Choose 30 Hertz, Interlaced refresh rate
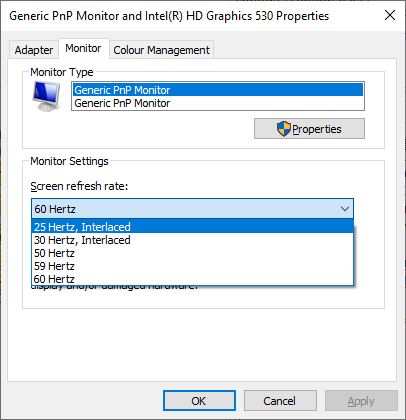 (x=192, y=240)
